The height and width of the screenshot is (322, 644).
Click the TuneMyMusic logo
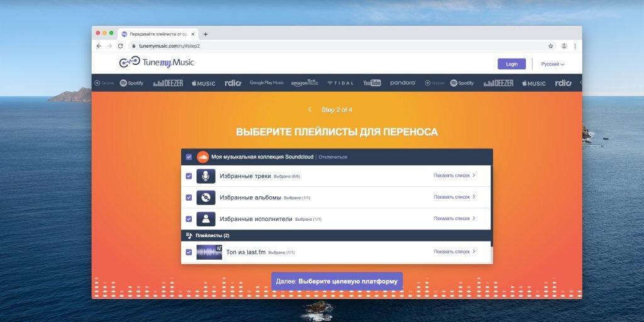click(x=157, y=62)
